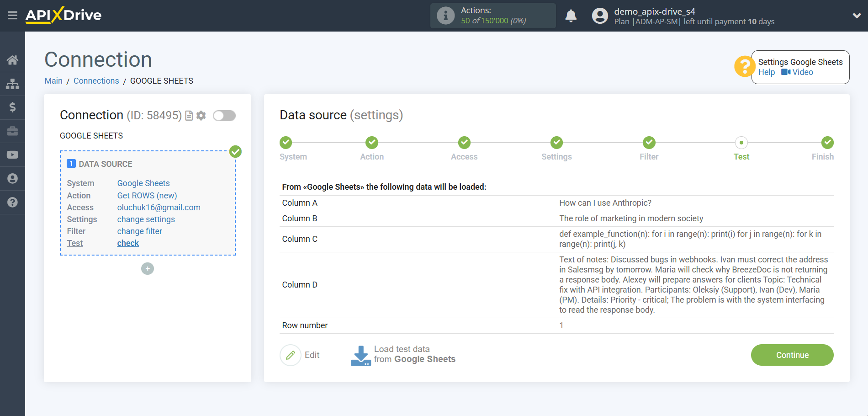Click the demo_apix-drive_s4 username

[655, 11]
